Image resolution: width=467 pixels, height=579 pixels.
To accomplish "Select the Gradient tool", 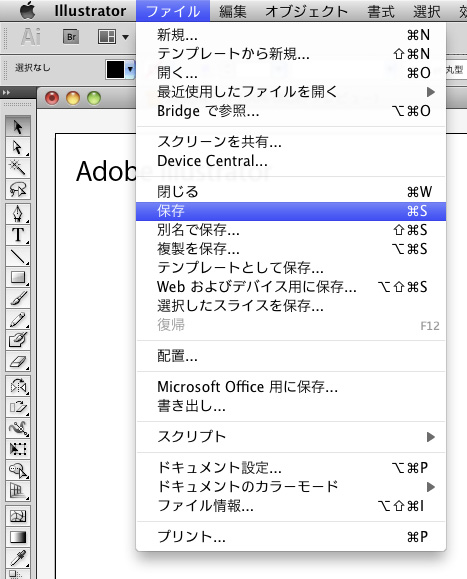I will tap(18, 537).
